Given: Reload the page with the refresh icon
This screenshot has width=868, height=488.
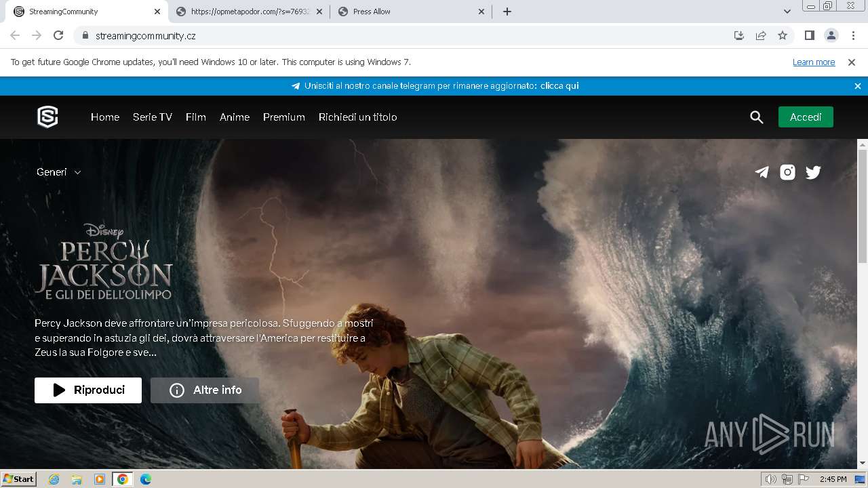Looking at the screenshot, I should point(58,35).
